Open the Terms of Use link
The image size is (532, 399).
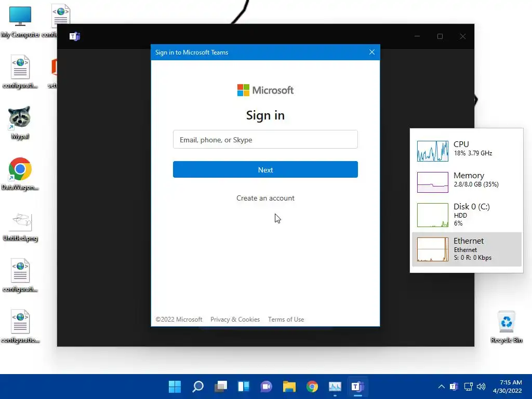286,320
